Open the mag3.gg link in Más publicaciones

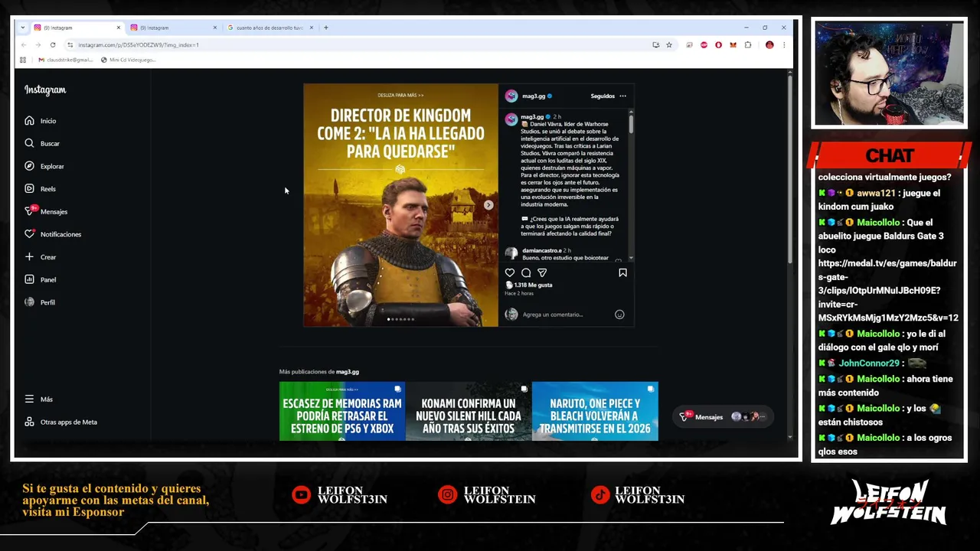[348, 372]
